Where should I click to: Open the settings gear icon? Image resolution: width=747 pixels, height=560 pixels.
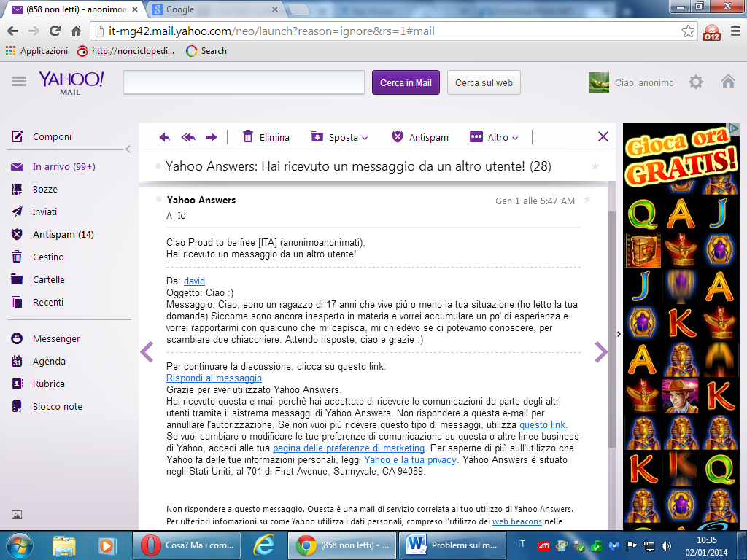[x=696, y=82]
